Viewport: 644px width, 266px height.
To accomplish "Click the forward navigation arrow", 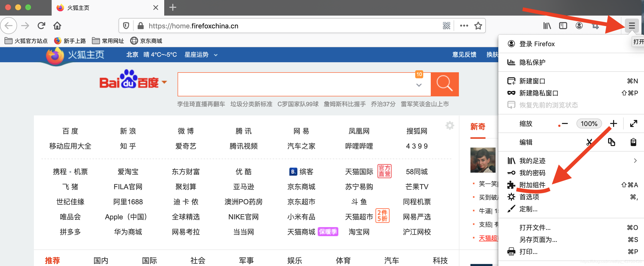I will point(25,26).
